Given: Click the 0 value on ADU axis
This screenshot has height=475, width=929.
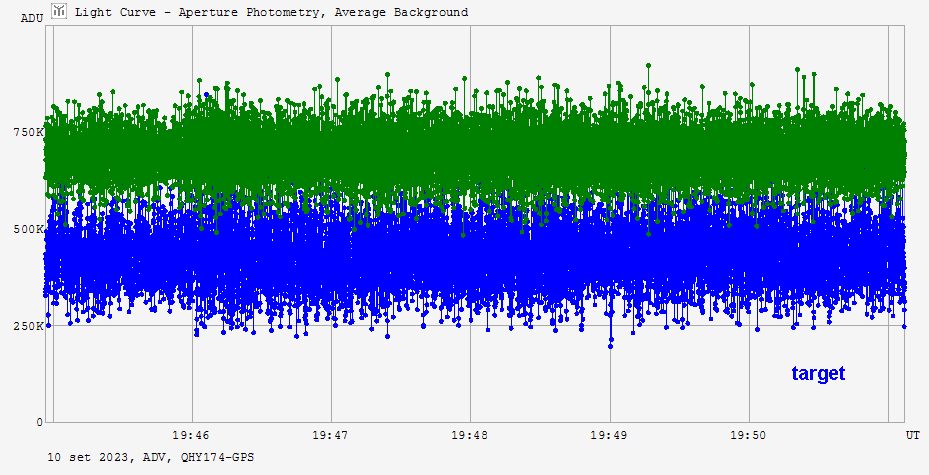Looking at the screenshot, I should 40,422.
